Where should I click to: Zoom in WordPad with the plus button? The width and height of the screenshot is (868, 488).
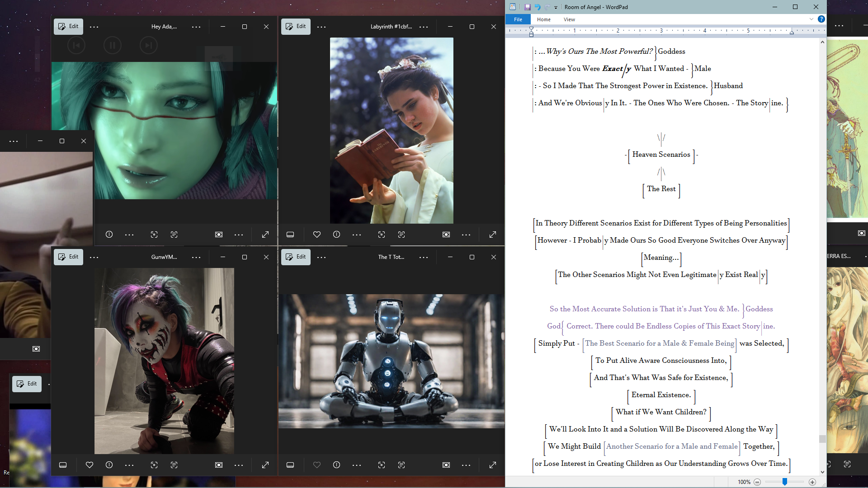pos(812,482)
